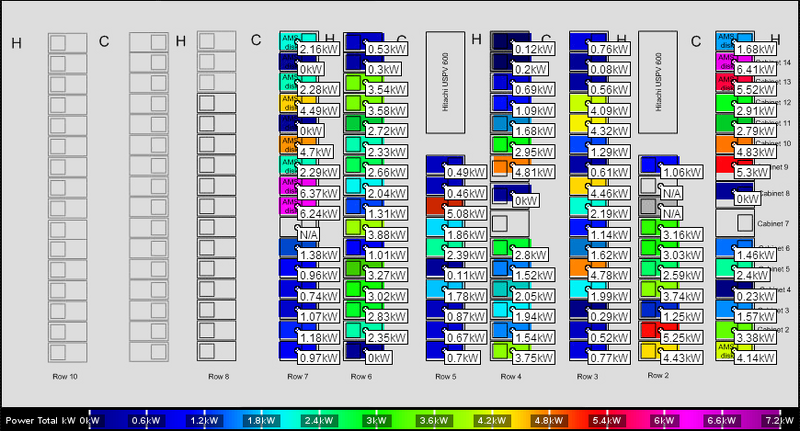Click the 0.11kW label in Row 5
Viewport: 800px width, 431px height.
coord(465,275)
